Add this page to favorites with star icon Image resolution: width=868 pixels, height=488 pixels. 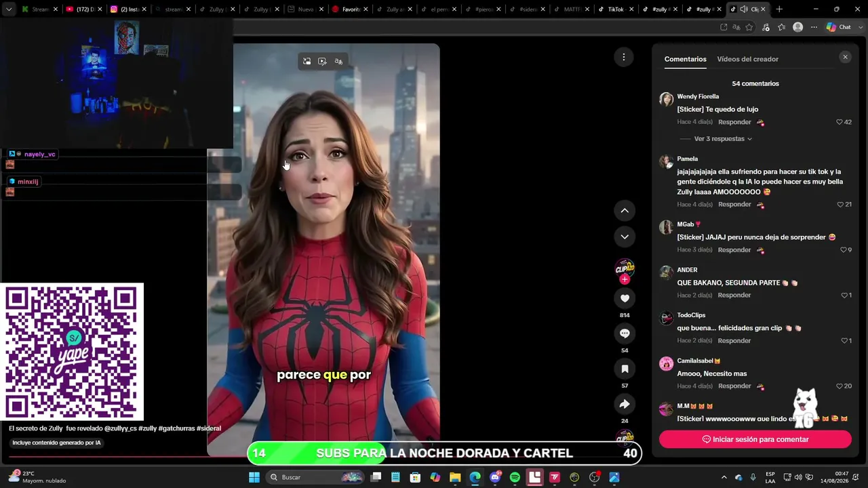click(749, 27)
